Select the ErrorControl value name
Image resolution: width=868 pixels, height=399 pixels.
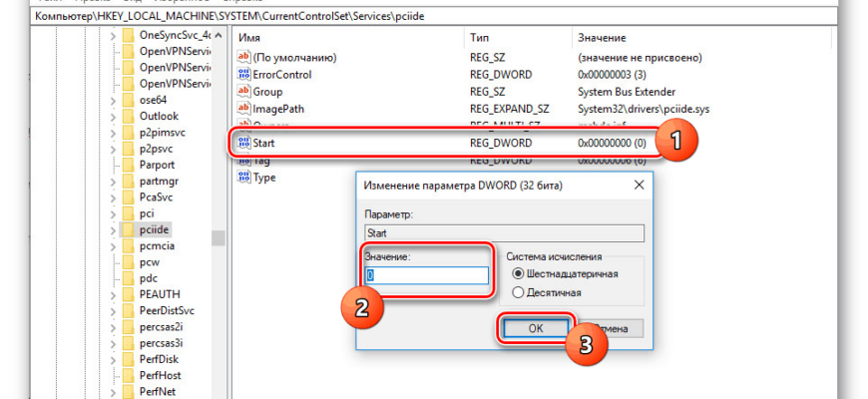coord(282,74)
